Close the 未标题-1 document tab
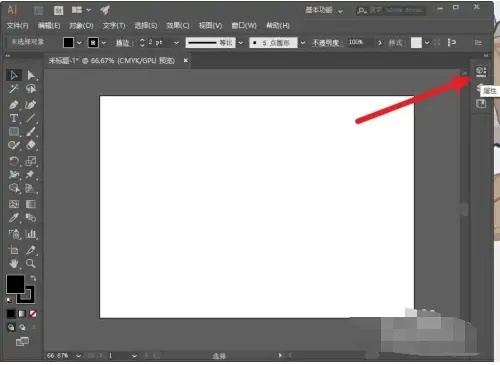 (186, 60)
